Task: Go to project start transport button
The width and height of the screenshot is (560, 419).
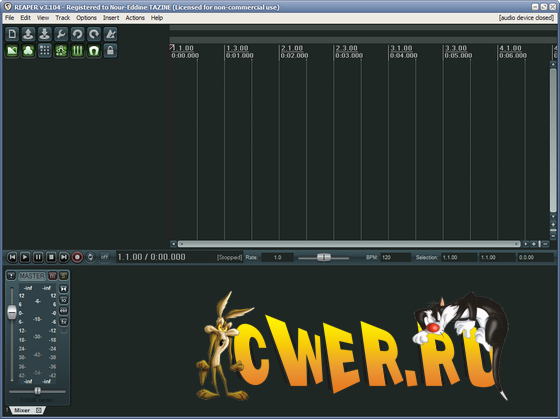Action: coord(12,257)
